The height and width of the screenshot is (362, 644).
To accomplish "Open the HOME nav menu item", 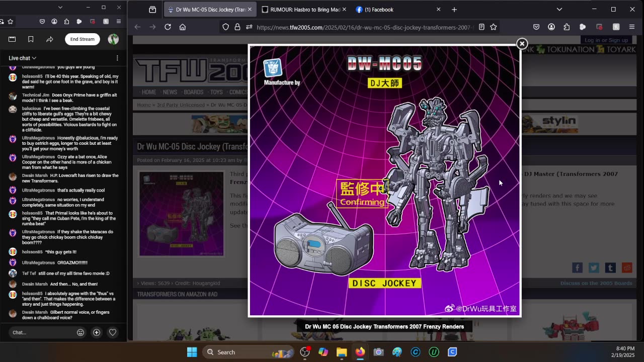I will (x=149, y=92).
